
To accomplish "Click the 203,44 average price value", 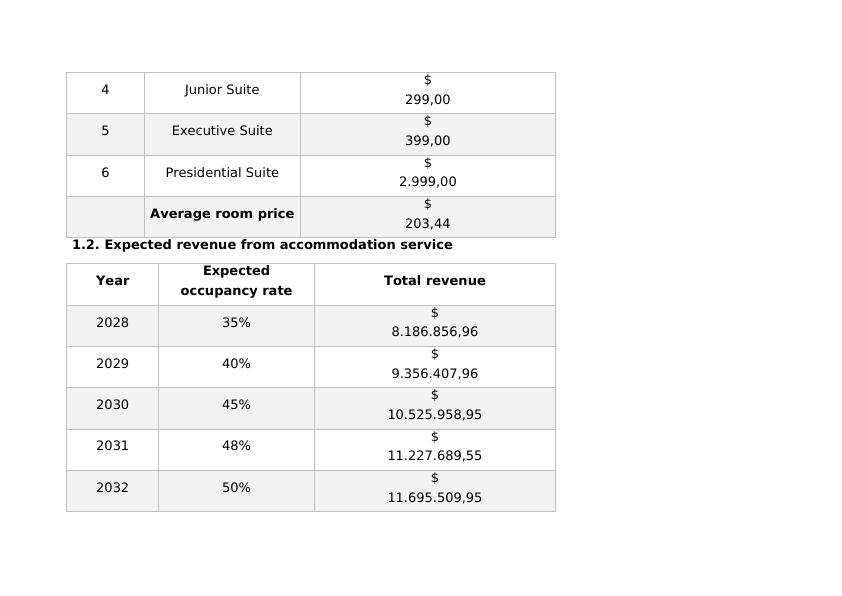I will pos(427,224).
